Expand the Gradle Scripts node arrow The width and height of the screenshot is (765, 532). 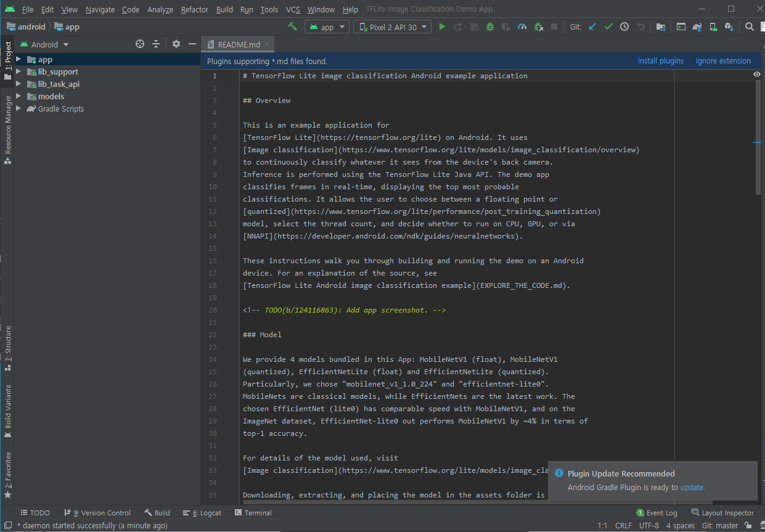[18, 108]
